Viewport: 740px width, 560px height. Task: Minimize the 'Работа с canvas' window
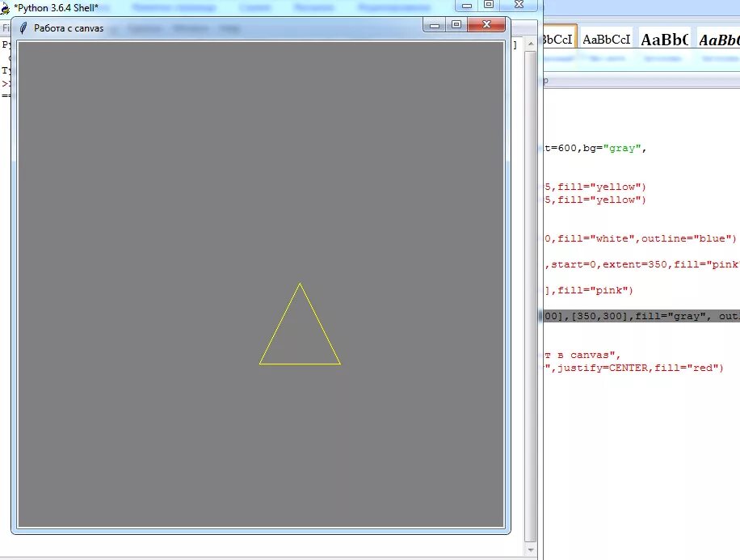tap(434, 24)
